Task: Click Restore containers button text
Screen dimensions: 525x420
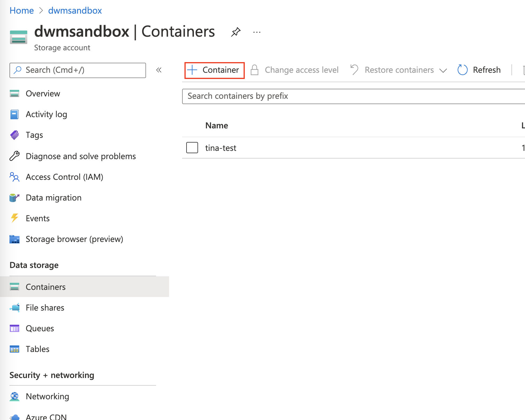Action: coord(399,70)
